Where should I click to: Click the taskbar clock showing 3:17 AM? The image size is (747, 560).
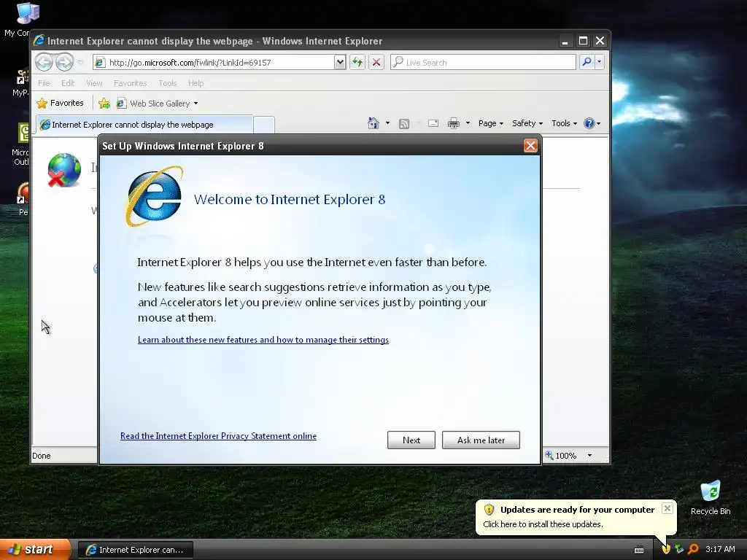pos(720,549)
